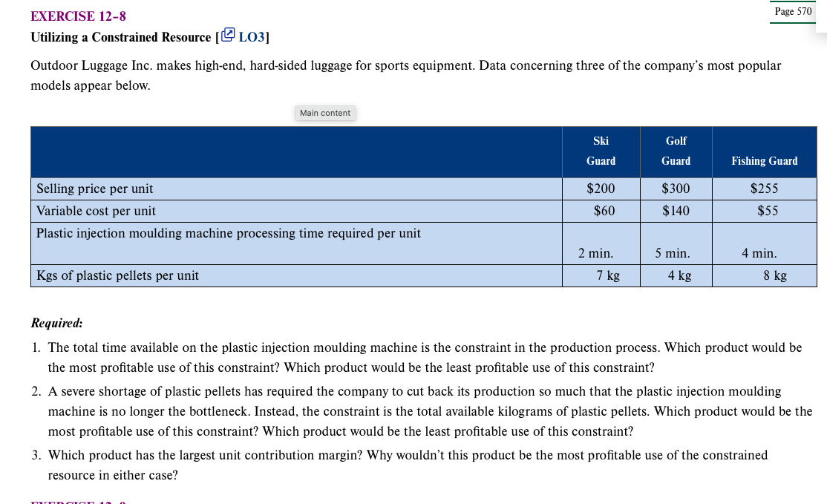Click requirement item number 3
Screen dimensions: 827x504
(36, 455)
